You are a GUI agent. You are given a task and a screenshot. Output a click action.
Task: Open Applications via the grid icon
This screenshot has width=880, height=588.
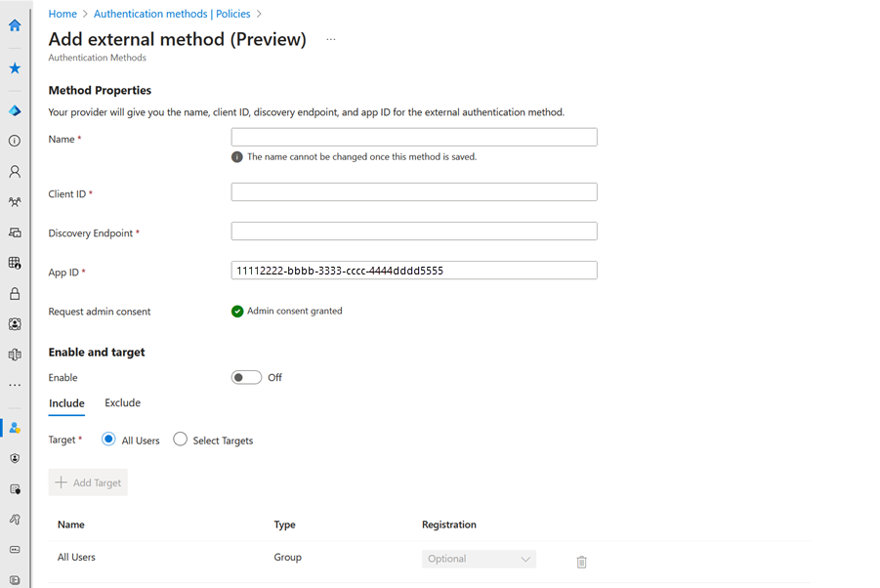(x=14, y=263)
